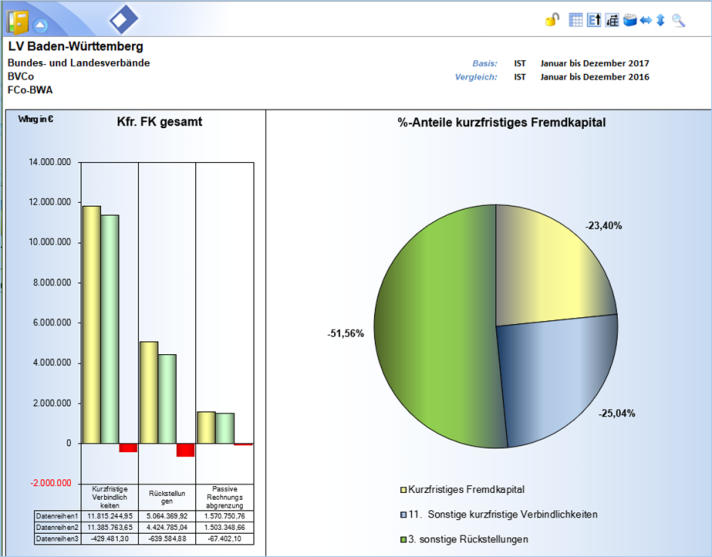
Task: Click the FCo-BWA report label
Action: coord(29,90)
